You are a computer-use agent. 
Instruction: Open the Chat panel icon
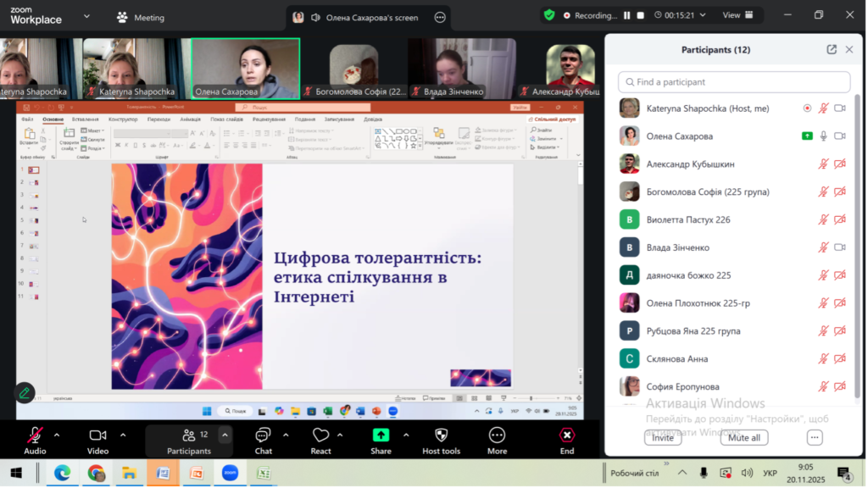[263, 435]
